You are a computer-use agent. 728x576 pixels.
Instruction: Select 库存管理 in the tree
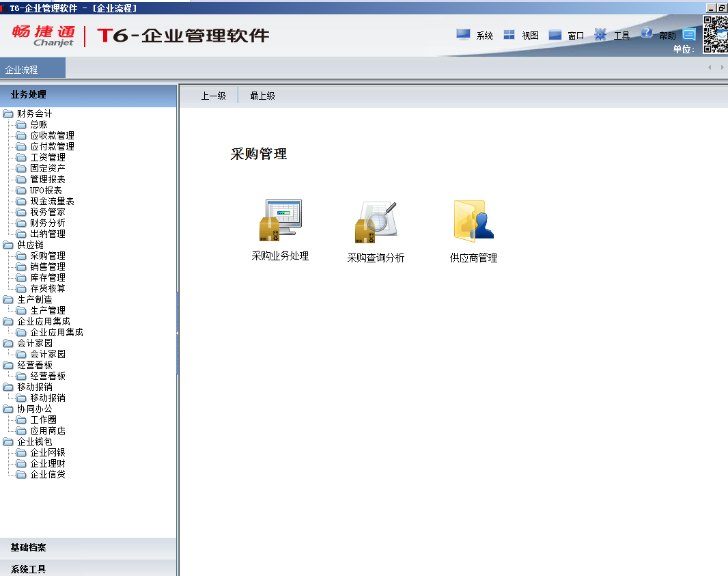[x=48, y=278]
